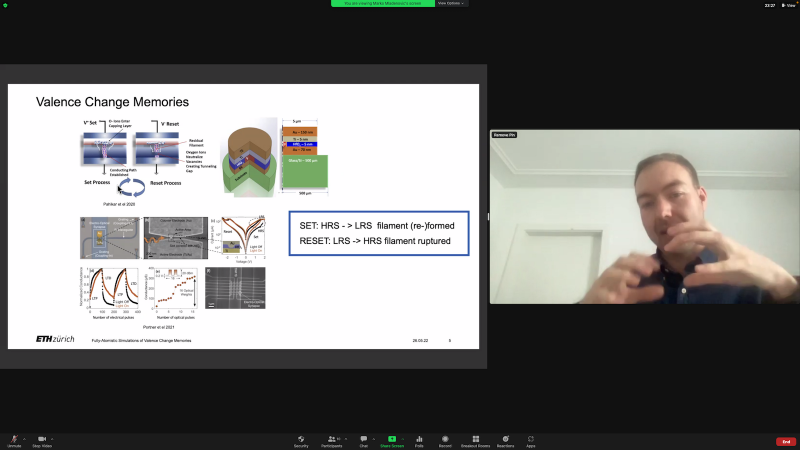The image size is (800, 450).
Task: Click the 'SET: HRS -> LRS filament (re-)formed' text
Action: pos(377,226)
